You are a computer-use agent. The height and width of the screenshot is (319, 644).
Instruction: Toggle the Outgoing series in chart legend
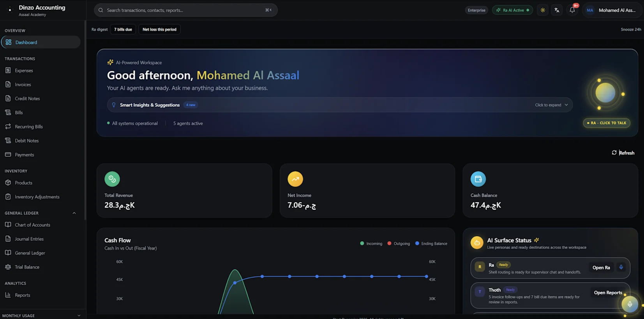(x=399, y=243)
